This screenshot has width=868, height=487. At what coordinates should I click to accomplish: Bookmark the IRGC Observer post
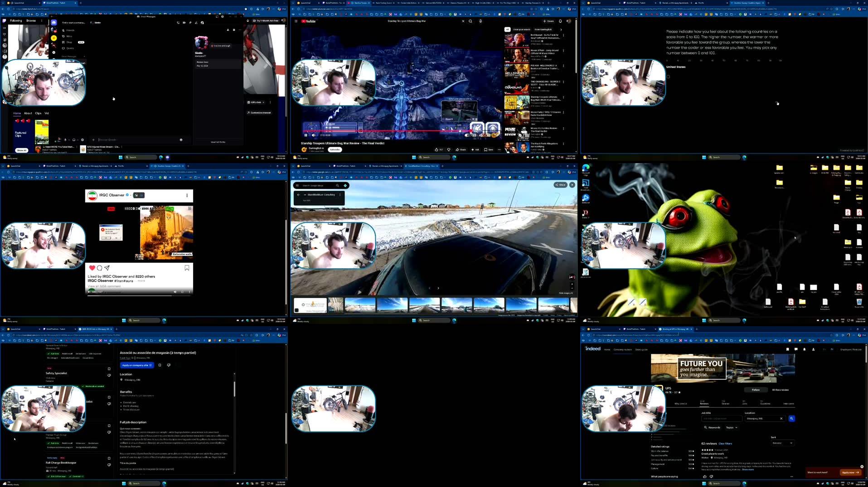tap(187, 268)
